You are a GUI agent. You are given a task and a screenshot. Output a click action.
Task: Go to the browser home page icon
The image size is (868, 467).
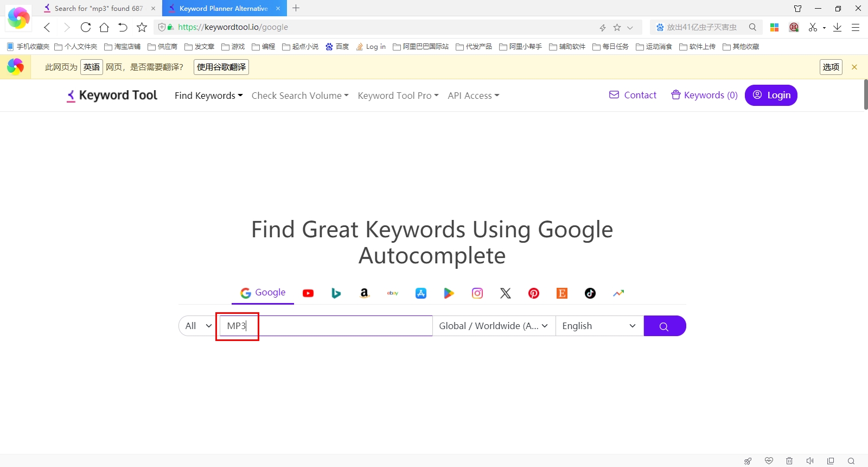pos(104,27)
